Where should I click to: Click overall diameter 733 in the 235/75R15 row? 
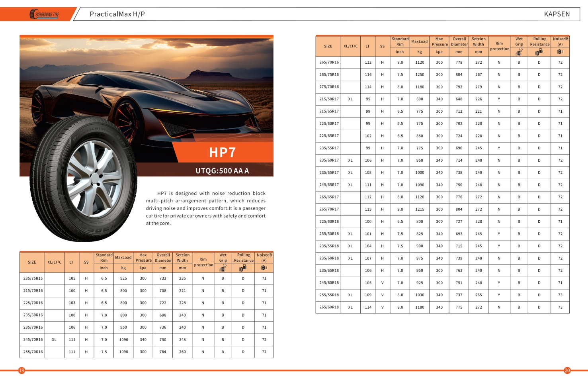(x=163, y=278)
